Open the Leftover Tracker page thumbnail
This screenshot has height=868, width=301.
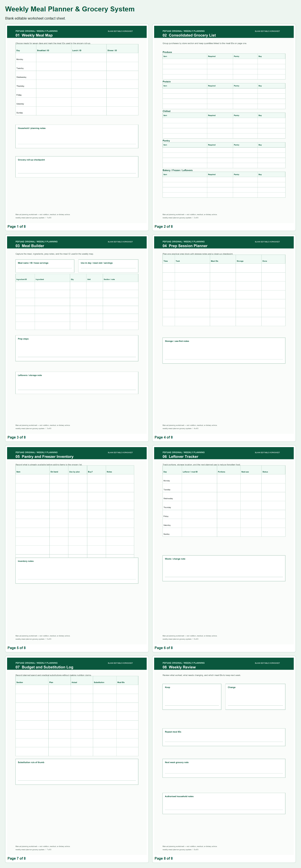click(x=224, y=545)
